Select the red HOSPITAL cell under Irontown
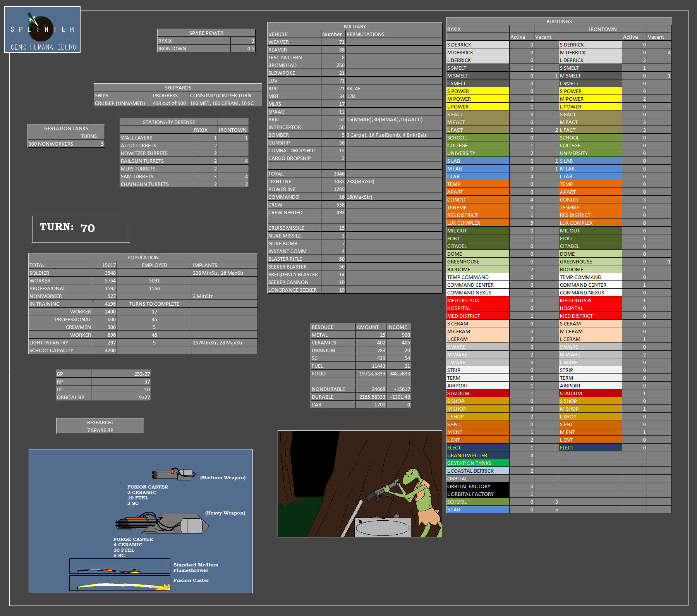Viewport: 697px width, 616px height. 590,308
